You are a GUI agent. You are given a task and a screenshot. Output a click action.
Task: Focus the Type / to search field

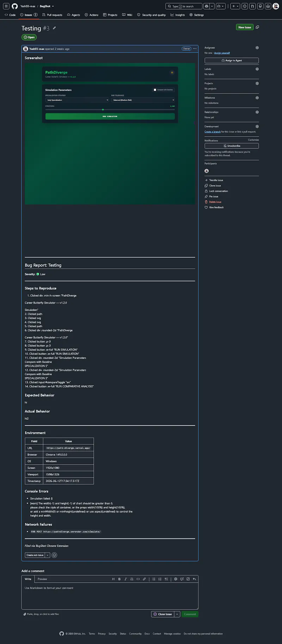(184, 6)
